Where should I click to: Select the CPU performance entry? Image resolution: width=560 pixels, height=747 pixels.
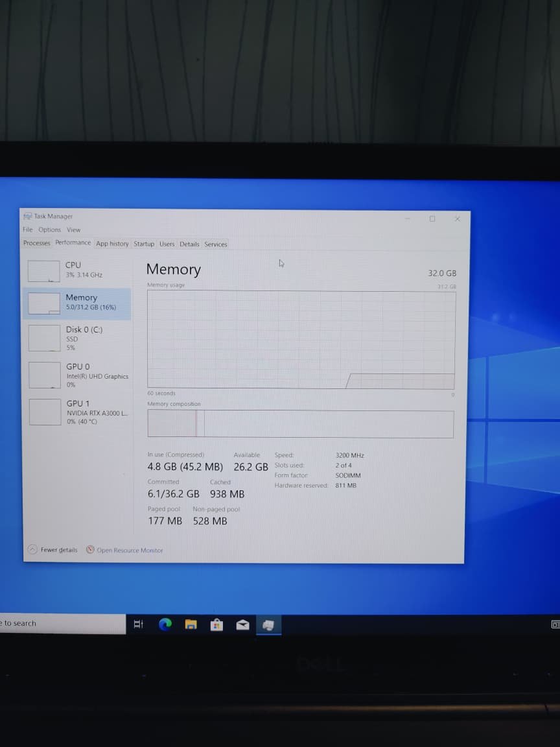[x=77, y=270]
